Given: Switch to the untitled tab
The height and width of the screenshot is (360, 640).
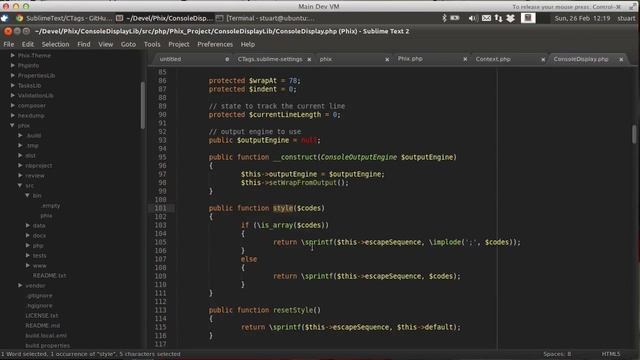Looking at the screenshot, I should 191,59.
